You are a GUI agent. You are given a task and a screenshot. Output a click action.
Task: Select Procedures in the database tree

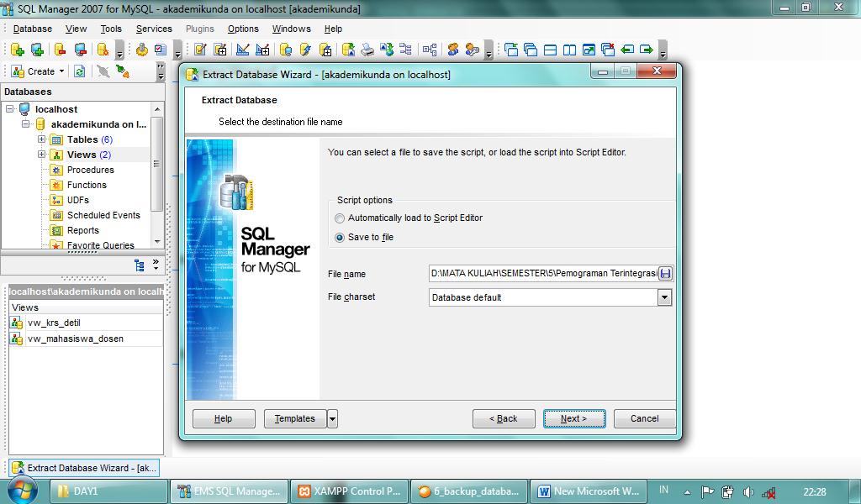pos(91,170)
